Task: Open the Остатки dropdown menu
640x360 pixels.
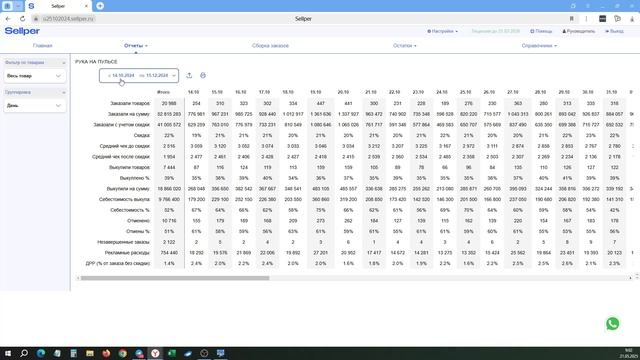Action: tap(404, 46)
